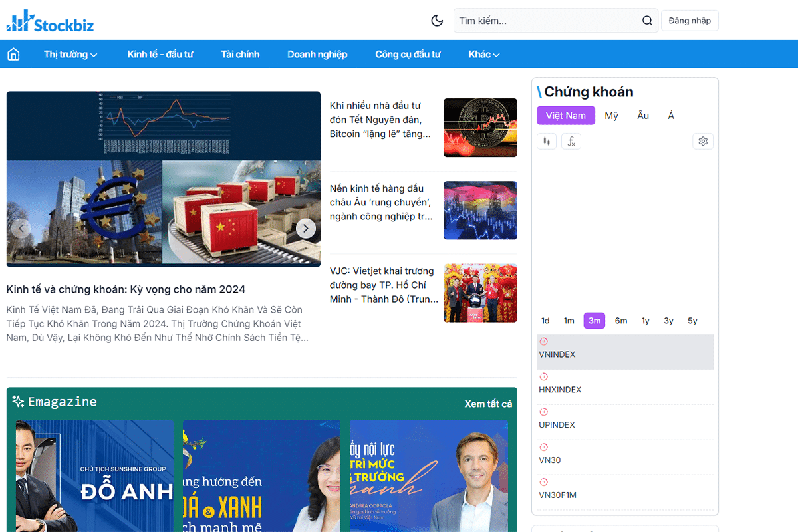798x532 pixels.
Task: Click the Tìm kiếm search field
Action: [545, 21]
